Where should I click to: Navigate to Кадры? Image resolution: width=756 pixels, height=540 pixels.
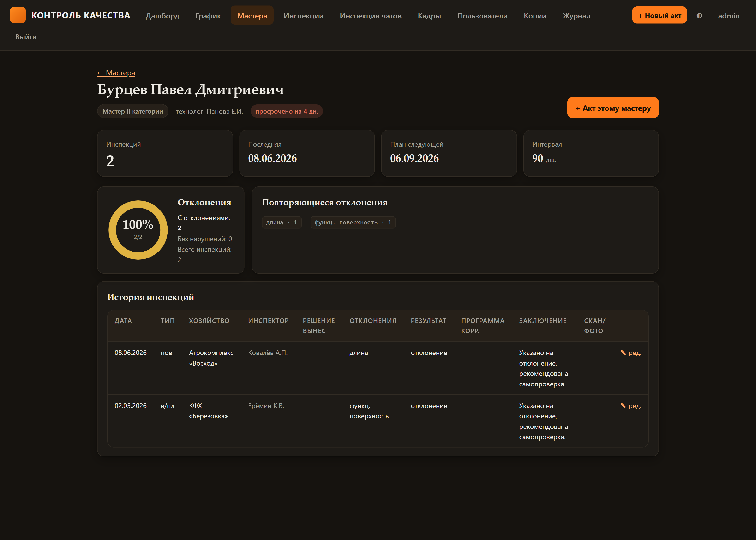pyautogui.click(x=429, y=16)
